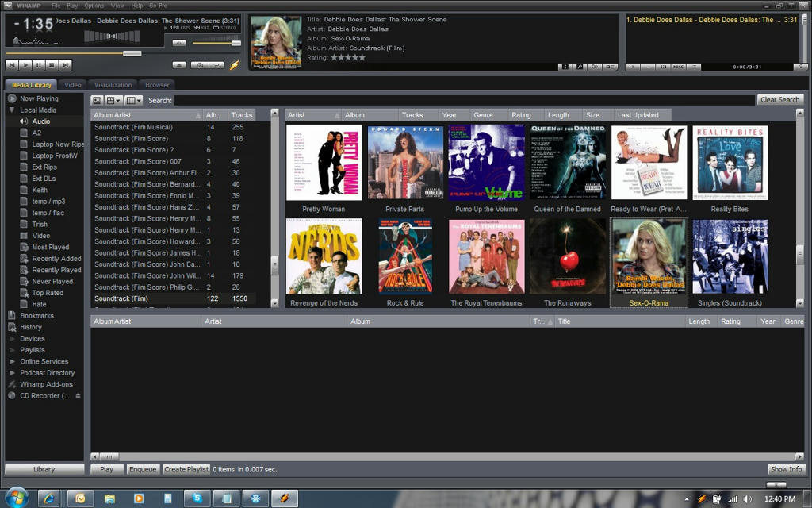
Task: Open the Windows Start menu
Action: click(17, 498)
